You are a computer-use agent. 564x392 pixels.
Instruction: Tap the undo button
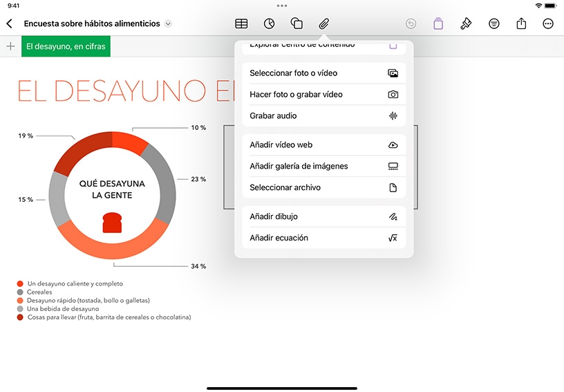(x=411, y=24)
